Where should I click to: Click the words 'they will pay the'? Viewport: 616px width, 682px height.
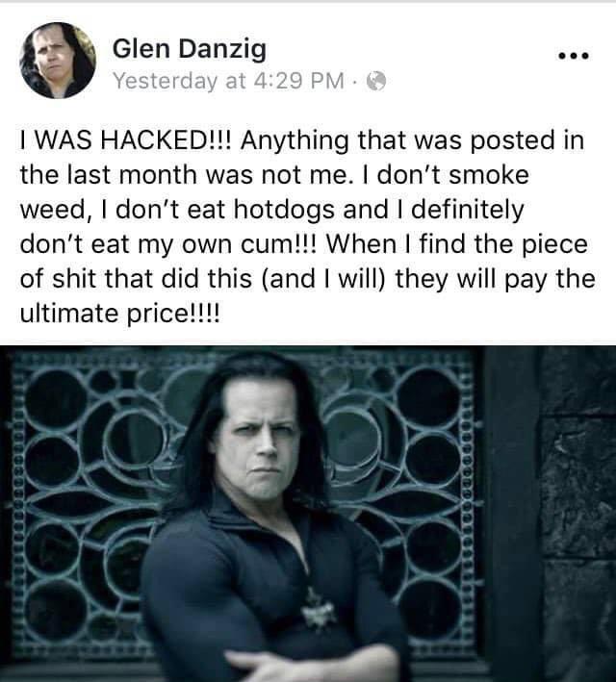click(x=495, y=279)
